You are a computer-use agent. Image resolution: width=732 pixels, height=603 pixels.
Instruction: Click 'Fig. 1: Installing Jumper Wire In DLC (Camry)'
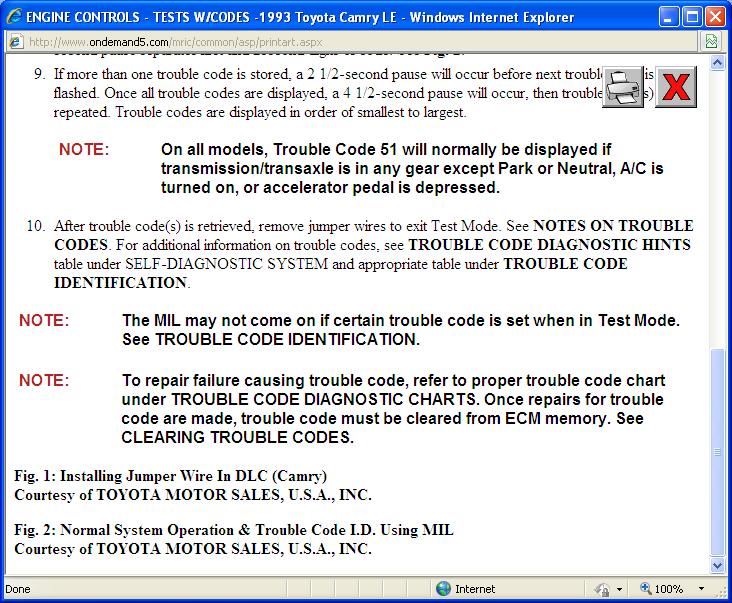[x=170, y=476]
